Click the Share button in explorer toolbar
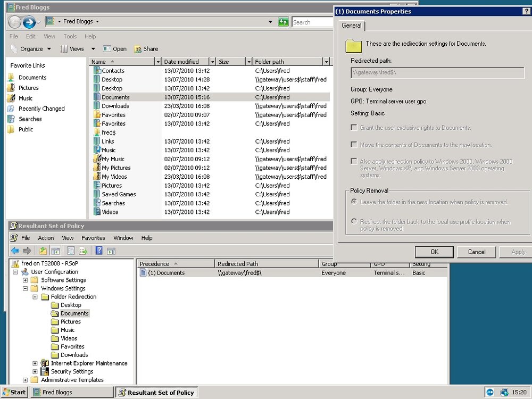This screenshot has height=399, width=532. point(146,49)
